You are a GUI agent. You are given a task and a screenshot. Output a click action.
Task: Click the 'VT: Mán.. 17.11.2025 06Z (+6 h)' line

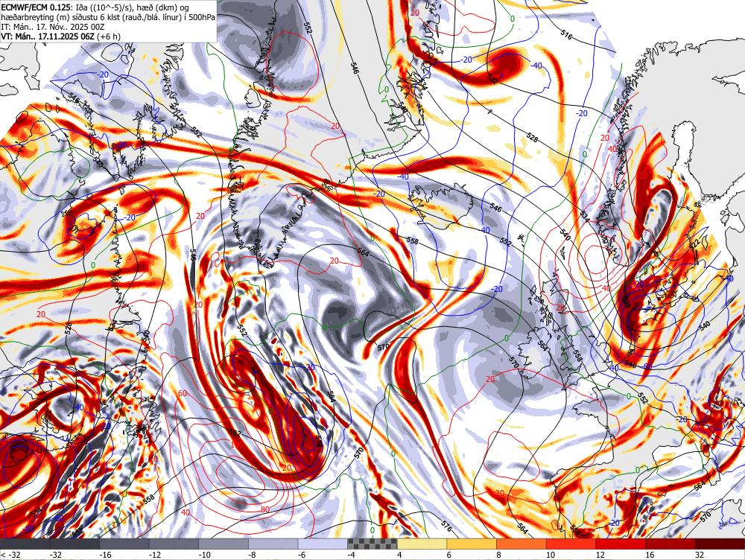click(x=61, y=36)
